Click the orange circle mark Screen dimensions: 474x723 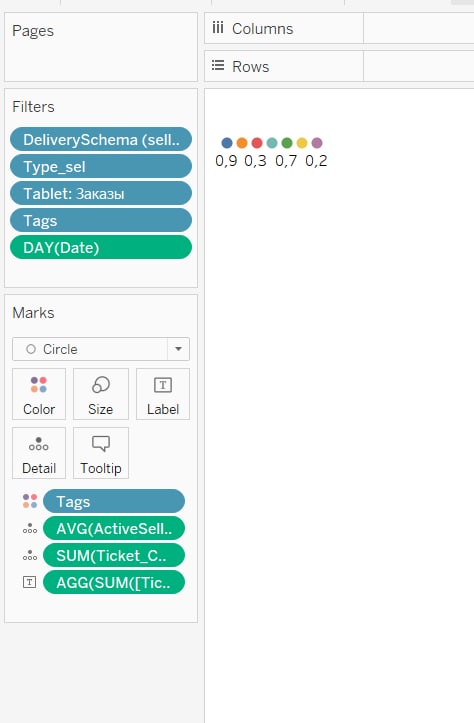(x=242, y=143)
